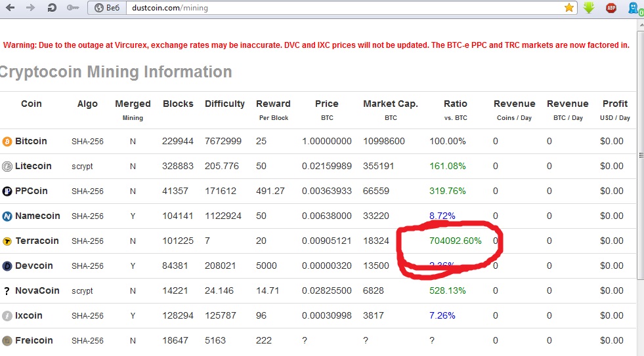Click the PPCoin coin icon
644x356 pixels.
(x=7, y=191)
